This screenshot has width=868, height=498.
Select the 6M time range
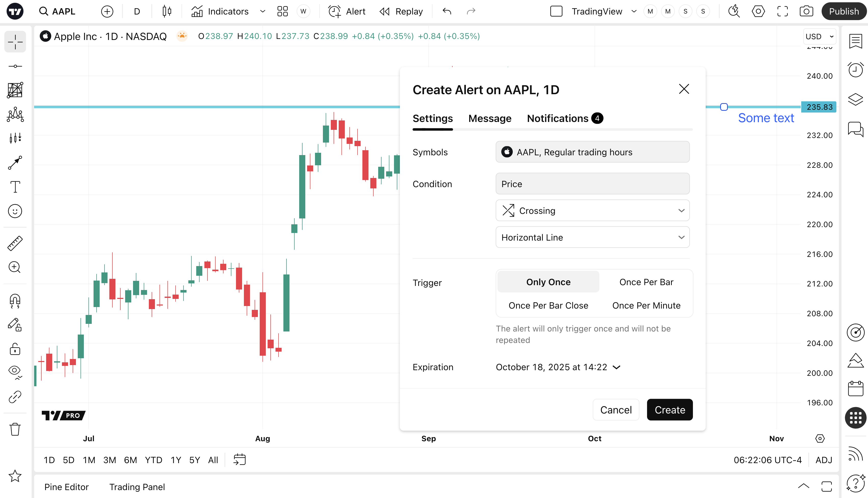[130, 460]
